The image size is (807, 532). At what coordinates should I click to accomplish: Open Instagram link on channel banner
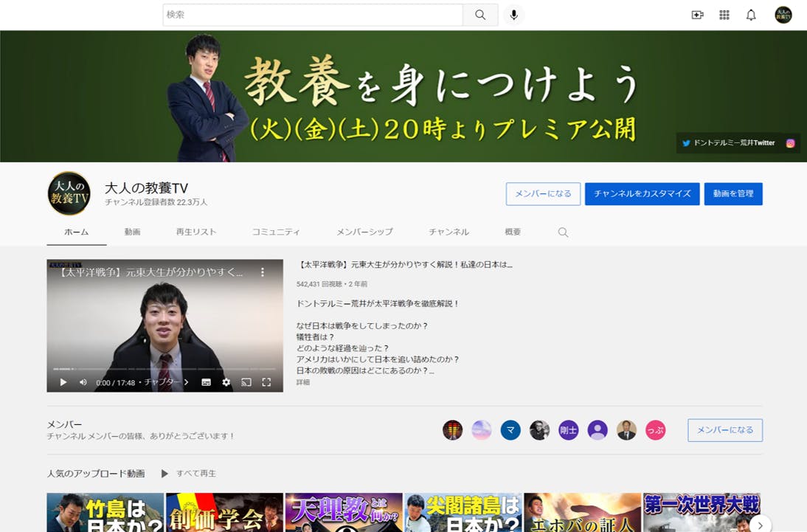[790, 143]
